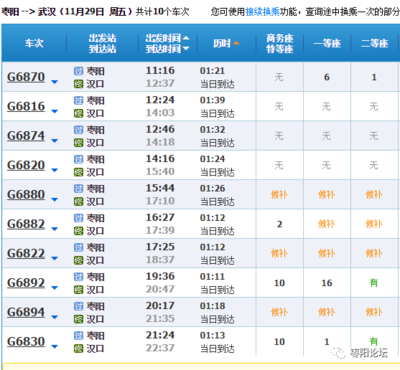Click the origin station icon for G6870

click(x=78, y=71)
